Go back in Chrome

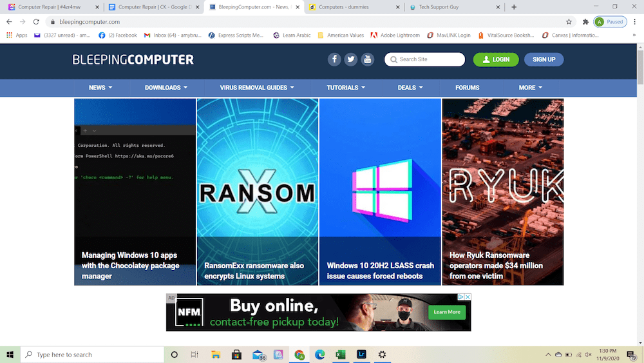coord(9,22)
